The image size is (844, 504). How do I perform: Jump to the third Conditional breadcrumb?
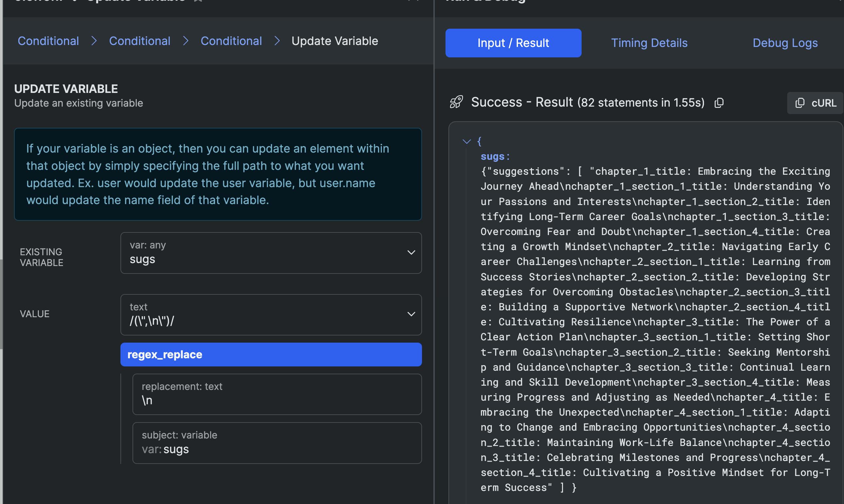pyautogui.click(x=231, y=41)
